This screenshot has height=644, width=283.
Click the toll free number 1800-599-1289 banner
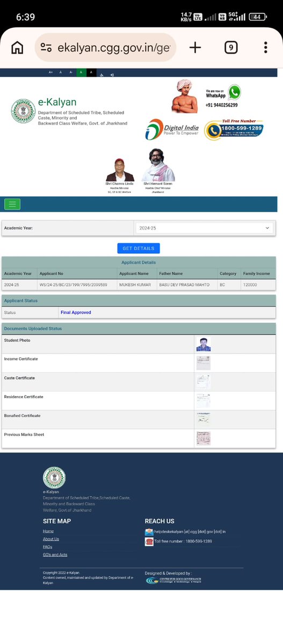pyautogui.click(x=234, y=129)
